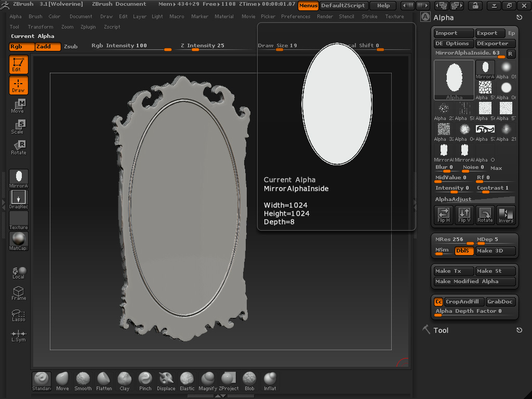Select the Alpha 01 thumbnail
Viewport: 532px width, 399px height.
tap(506, 70)
